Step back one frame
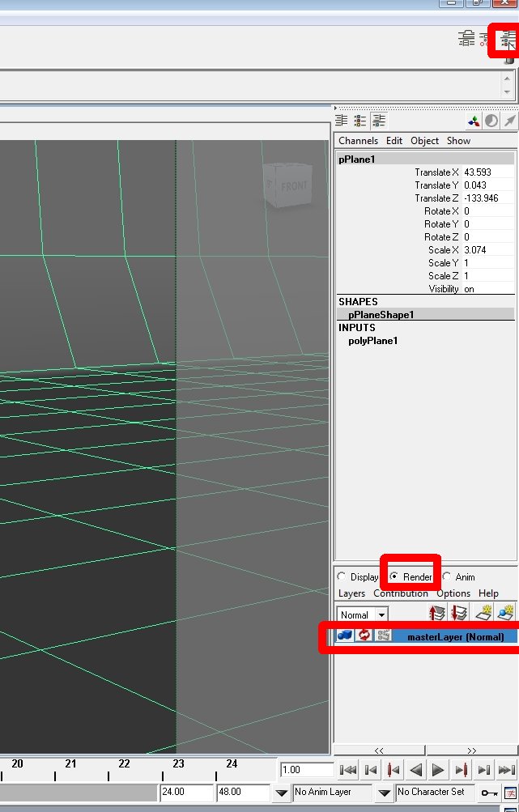Viewport: 519px width, 812px height. [x=370, y=770]
